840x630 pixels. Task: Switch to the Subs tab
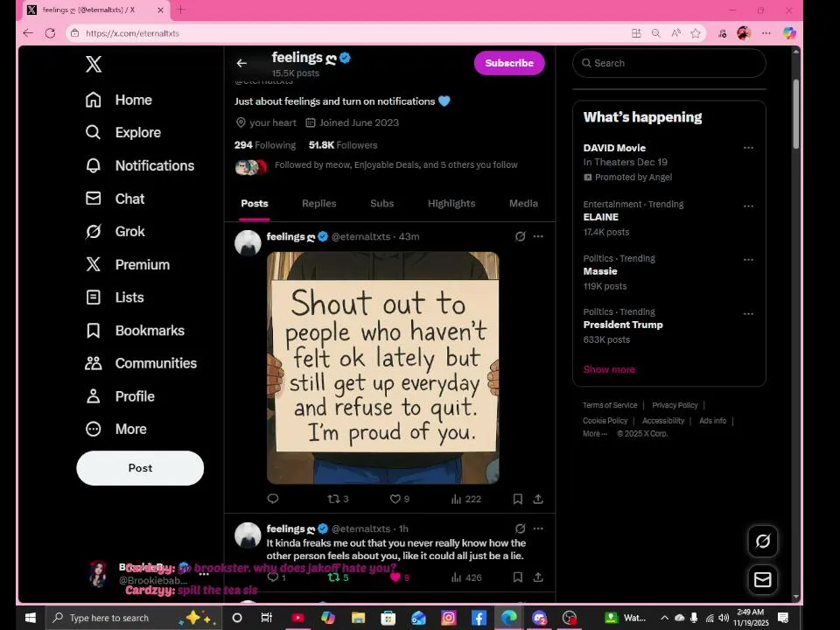pos(382,204)
